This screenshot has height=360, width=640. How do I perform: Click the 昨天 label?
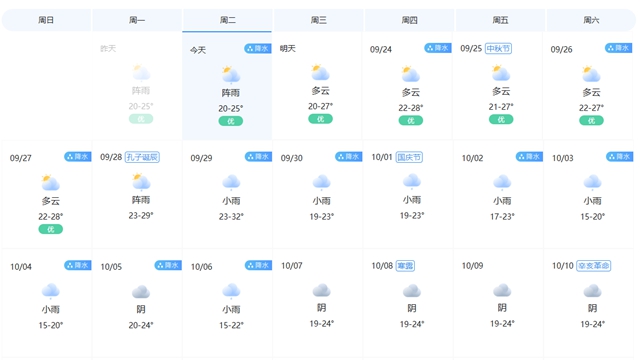[x=108, y=49]
